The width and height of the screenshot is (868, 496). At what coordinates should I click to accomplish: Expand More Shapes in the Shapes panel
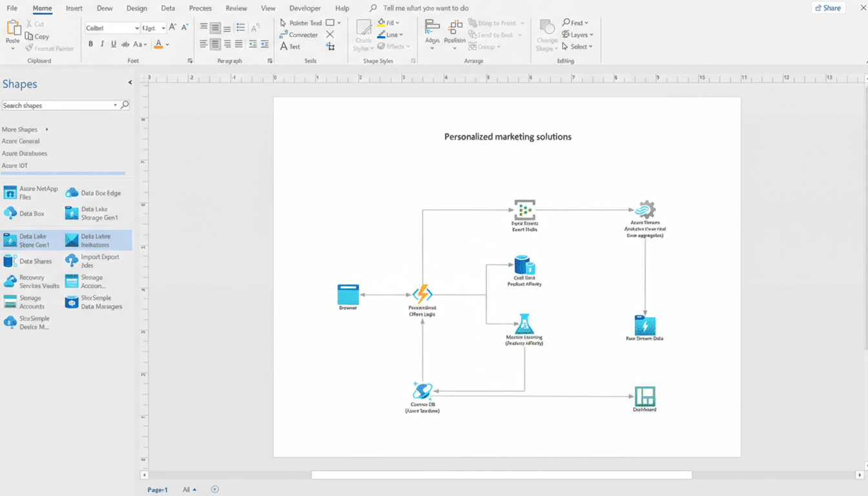coord(20,129)
